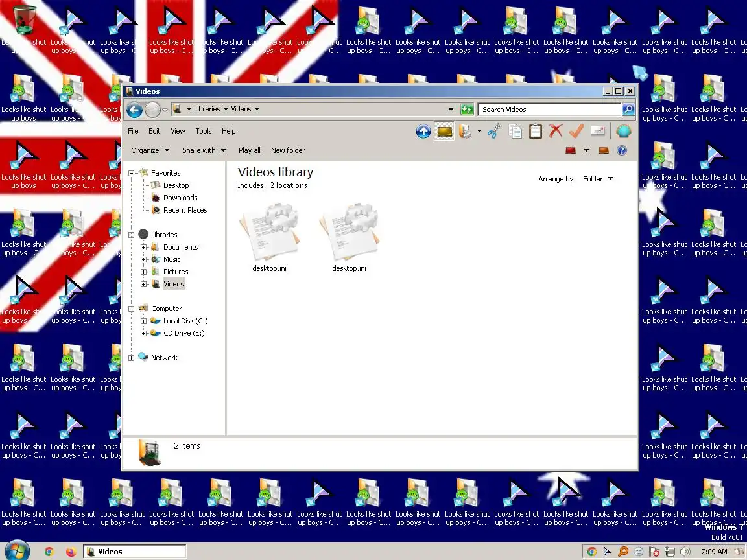Click the flag Action Center tray icon
This screenshot has height=560, width=747.
pos(654,552)
